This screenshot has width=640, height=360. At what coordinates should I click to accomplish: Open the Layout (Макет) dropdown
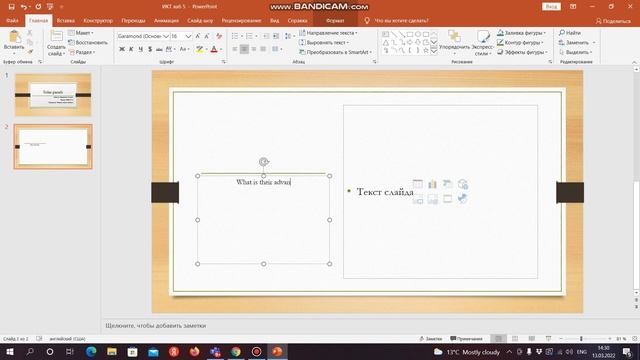pyautogui.click(x=81, y=33)
